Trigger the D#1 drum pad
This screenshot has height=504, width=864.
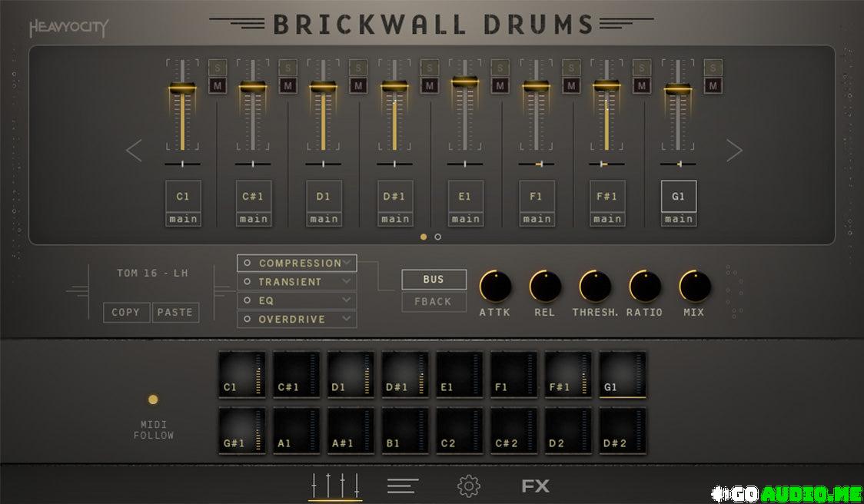point(405,375)
